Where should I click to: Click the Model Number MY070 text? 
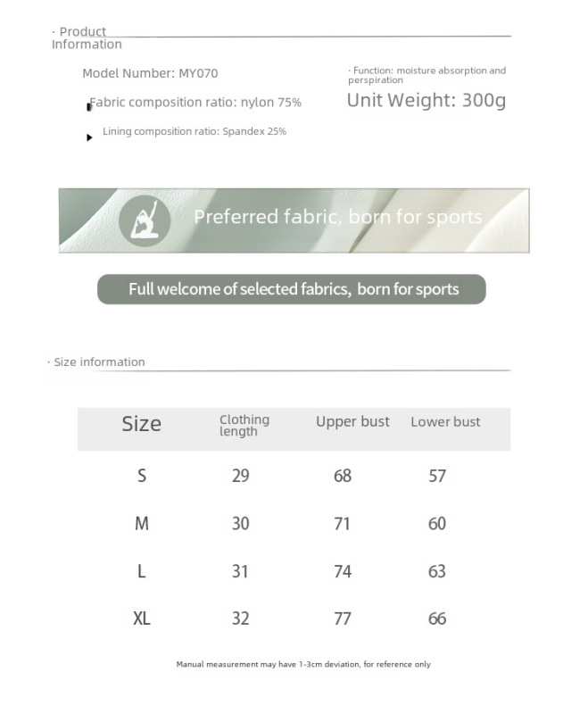coord(150,73)
